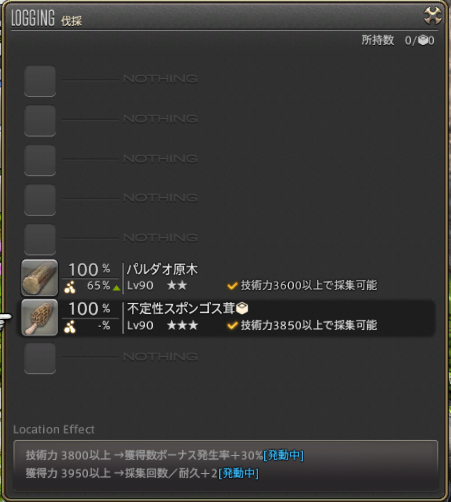Click 発動中 tag on 採集回数／耐久+2 effect

tap(238, 473)
